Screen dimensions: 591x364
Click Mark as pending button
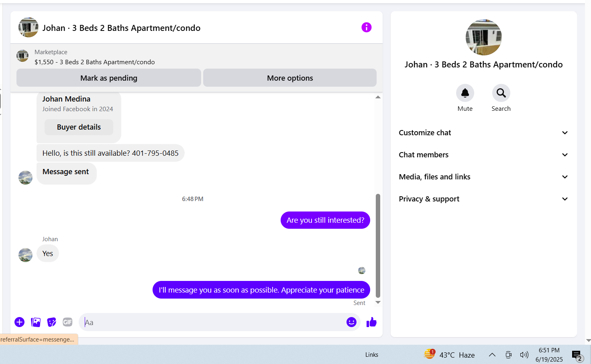[x=109, y=78]
